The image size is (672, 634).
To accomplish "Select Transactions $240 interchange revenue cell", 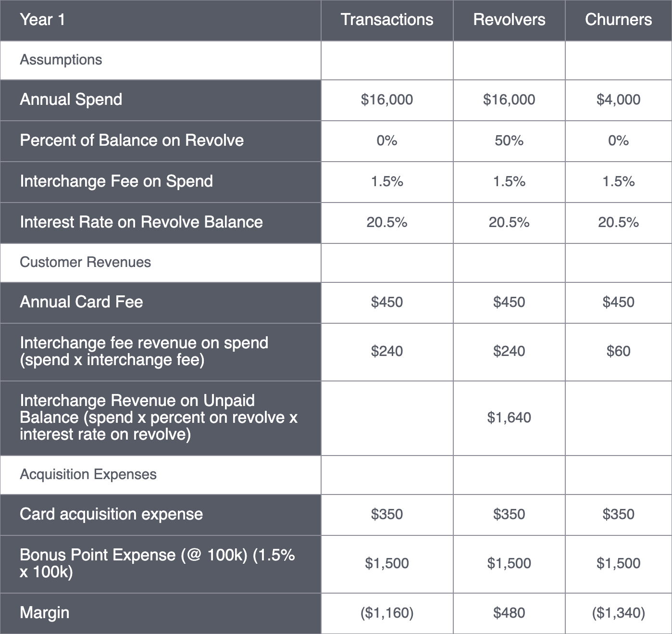I will [x=387, y=352].
